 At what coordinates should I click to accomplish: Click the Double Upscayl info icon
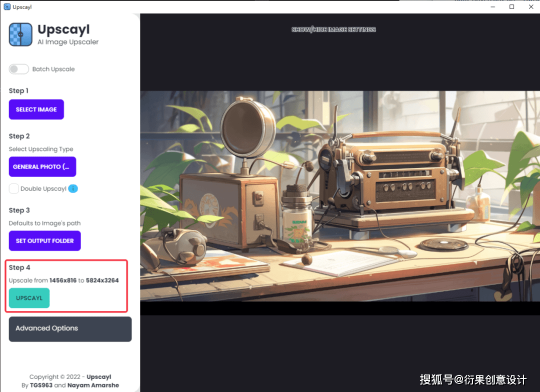tap(73, 188)
